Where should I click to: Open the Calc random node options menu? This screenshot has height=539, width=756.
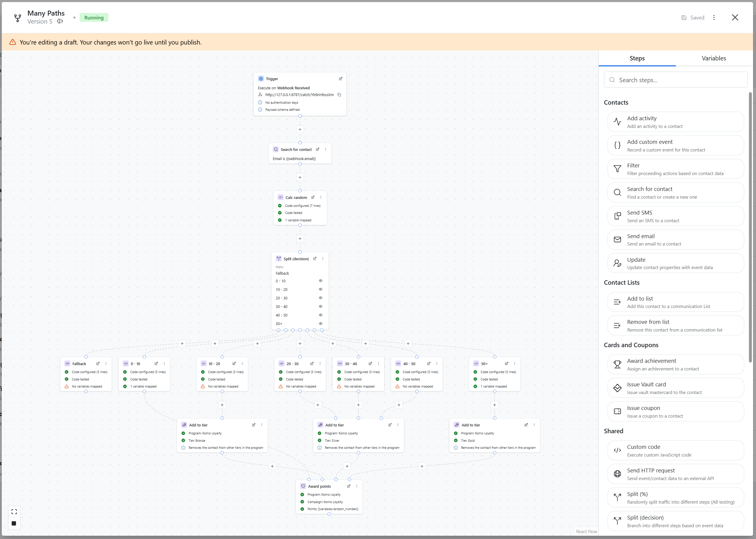click(321, 197)
